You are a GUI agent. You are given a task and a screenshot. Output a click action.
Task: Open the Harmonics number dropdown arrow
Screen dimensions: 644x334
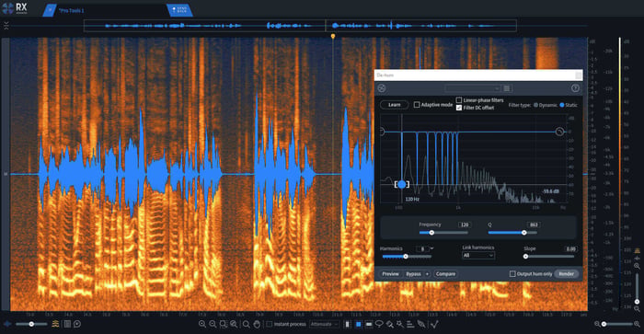[x=431, y=248]
